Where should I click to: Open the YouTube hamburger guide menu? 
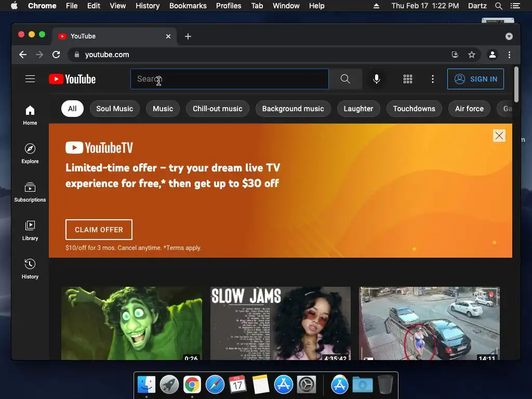(30, 79)
